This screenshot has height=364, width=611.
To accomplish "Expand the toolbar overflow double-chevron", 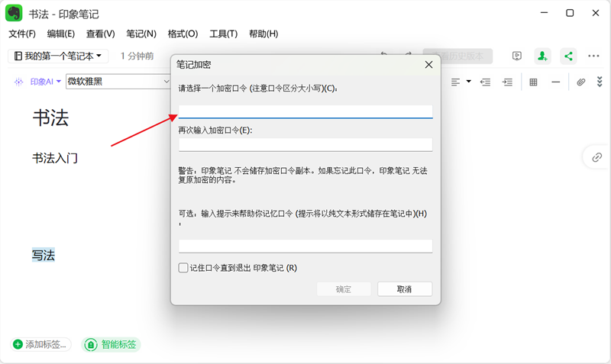I will (600, 82).
